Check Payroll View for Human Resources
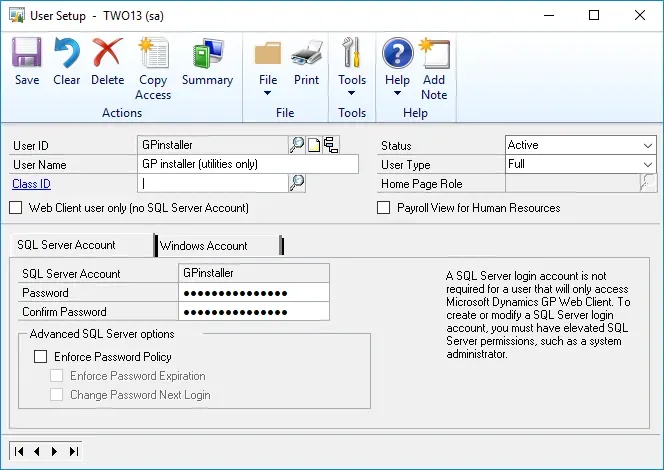Image resolution: width=664 pixels, height=470 pixels. tap(383, 208)
